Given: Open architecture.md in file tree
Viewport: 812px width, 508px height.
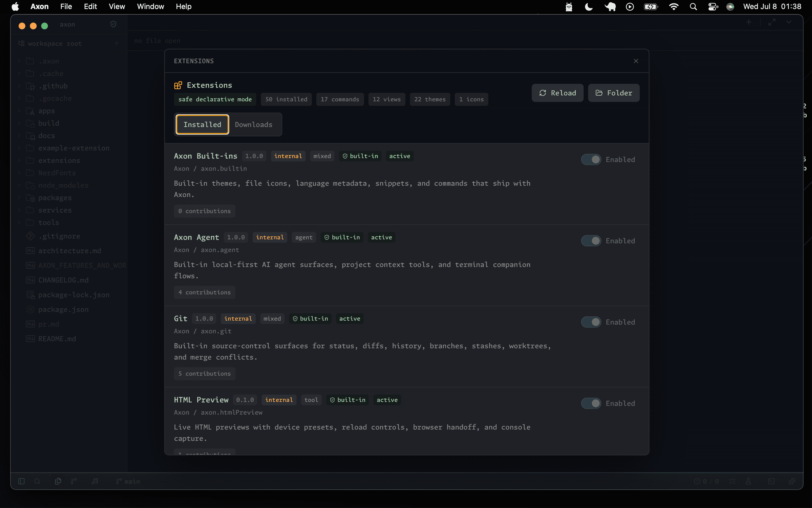Looking at the screenshot, I should pyautogui.click(x=69, y=251).
